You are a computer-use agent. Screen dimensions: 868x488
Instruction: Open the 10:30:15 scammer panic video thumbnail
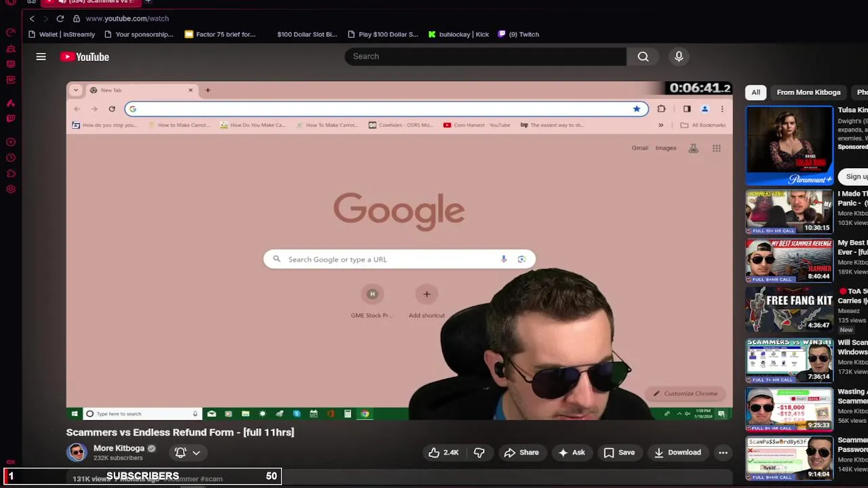point(789,212)
